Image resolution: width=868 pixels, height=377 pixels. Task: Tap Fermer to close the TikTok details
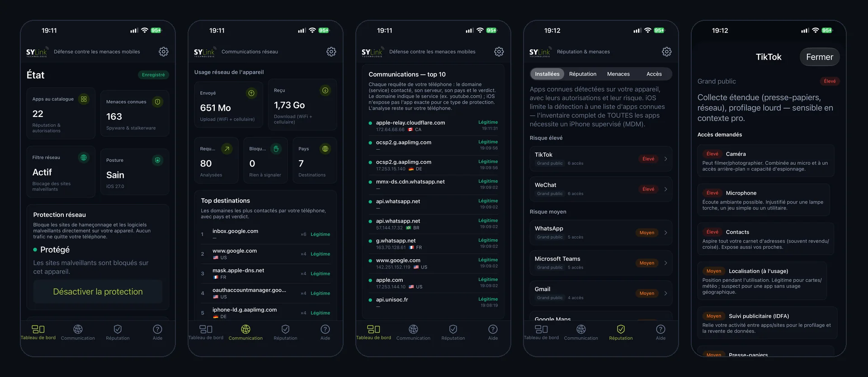(820, 57)
